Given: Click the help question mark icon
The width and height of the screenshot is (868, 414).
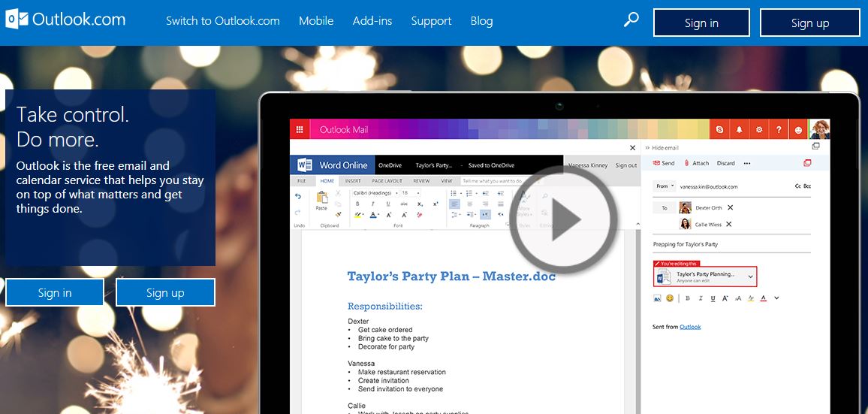Looking at the screenshot, I should tap(779, 130).
